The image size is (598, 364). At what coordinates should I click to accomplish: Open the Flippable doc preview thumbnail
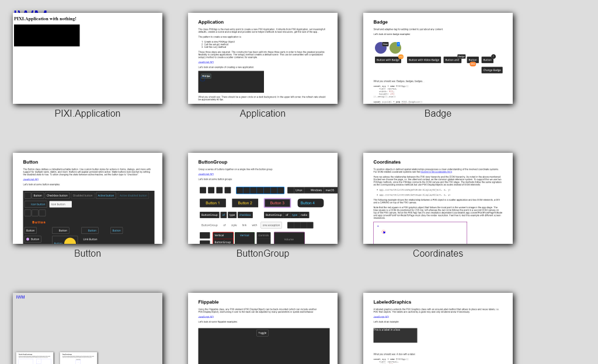262,328
